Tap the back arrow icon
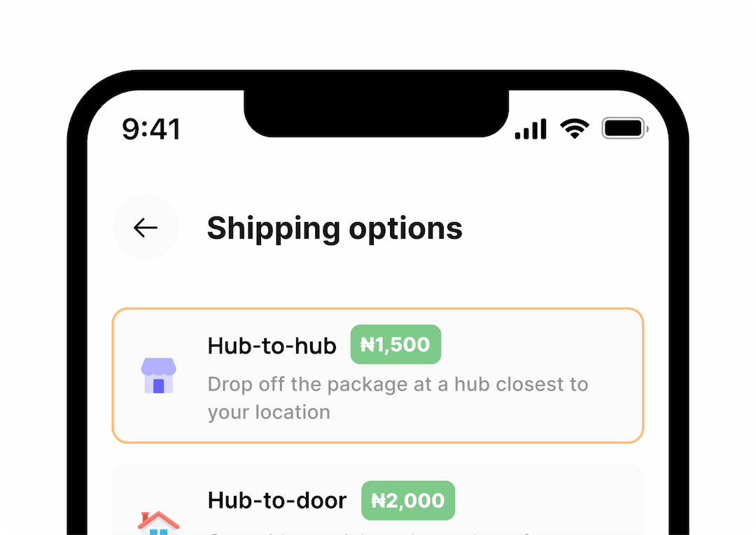 tap(146, 227)
